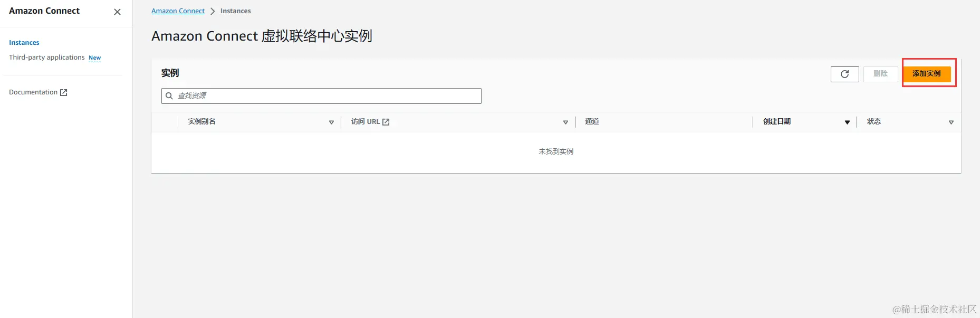Image resolution: width=980 pixels, height=318 pixels.
Task: Click the 实例别名 column header text
Action: (x=201, y=122)
